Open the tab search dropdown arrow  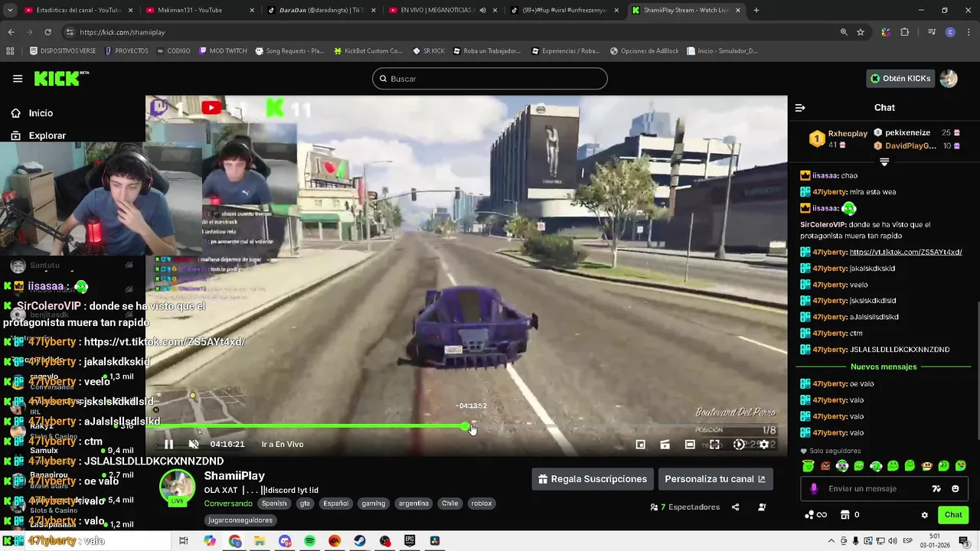point(9,10)
